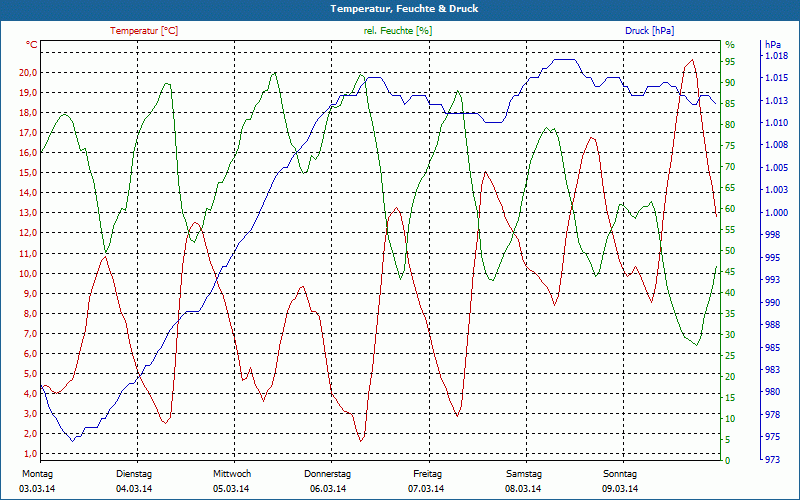Click "20,0" on the temperature axis
This screenshot has height=500, width=800.
point(28,73)
